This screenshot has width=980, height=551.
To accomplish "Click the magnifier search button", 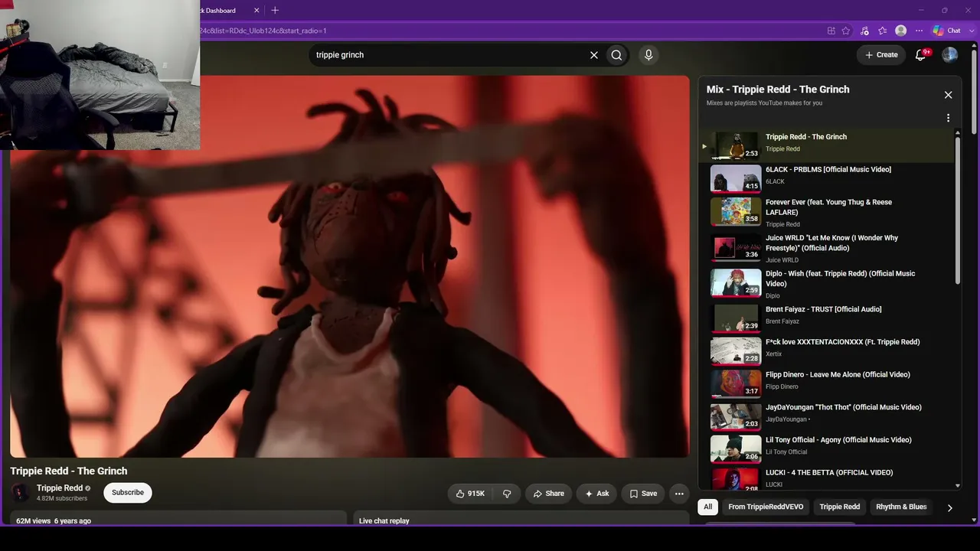I will click(616, 55).
